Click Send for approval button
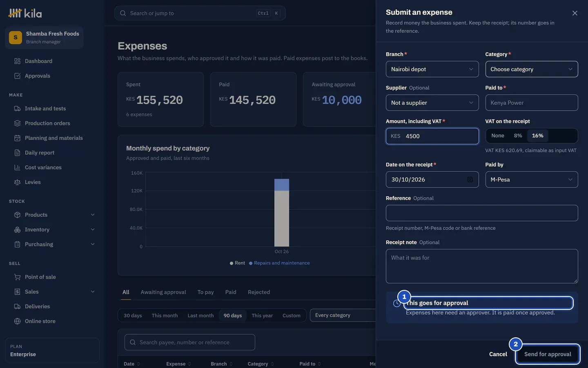 click(548, 354)
